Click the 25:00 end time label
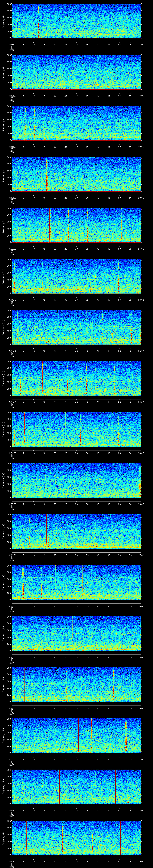Screen dimensions: 153x868 tap(141, 453)
